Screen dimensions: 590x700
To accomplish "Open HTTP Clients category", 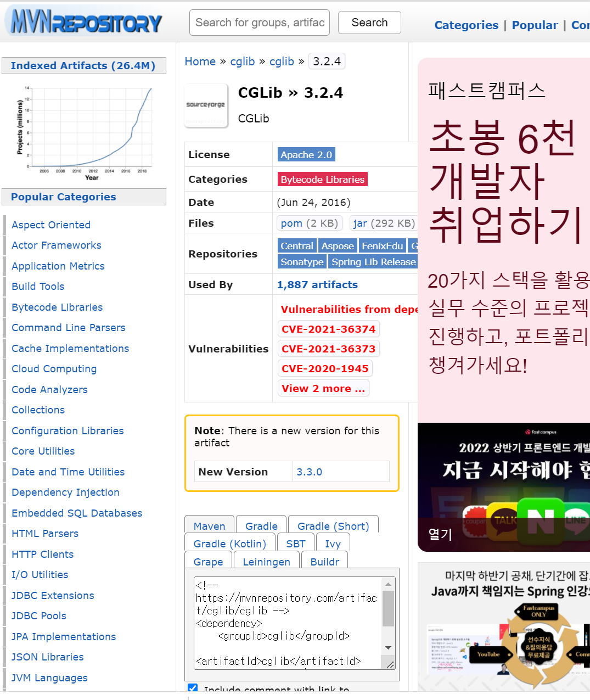I will click(43, 554).
